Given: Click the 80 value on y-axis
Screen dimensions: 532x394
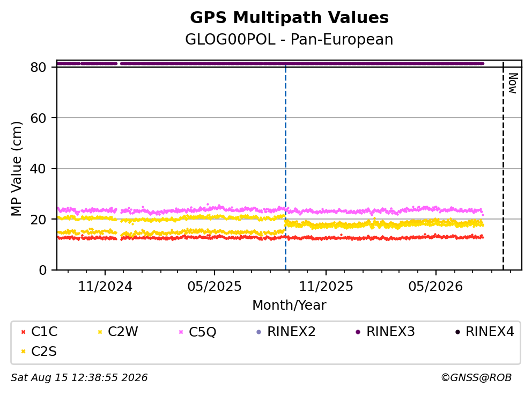Looking at the screenshot, I should pyautogui.click(x=38, y=67).
